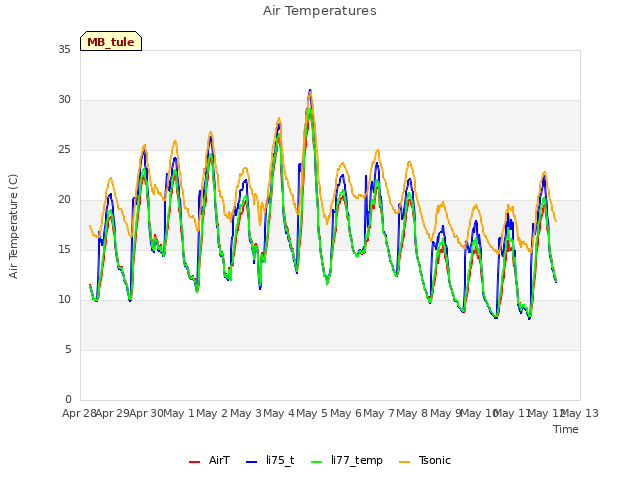Click the highest temperature peak near May 5

click(x=310, y=90)
